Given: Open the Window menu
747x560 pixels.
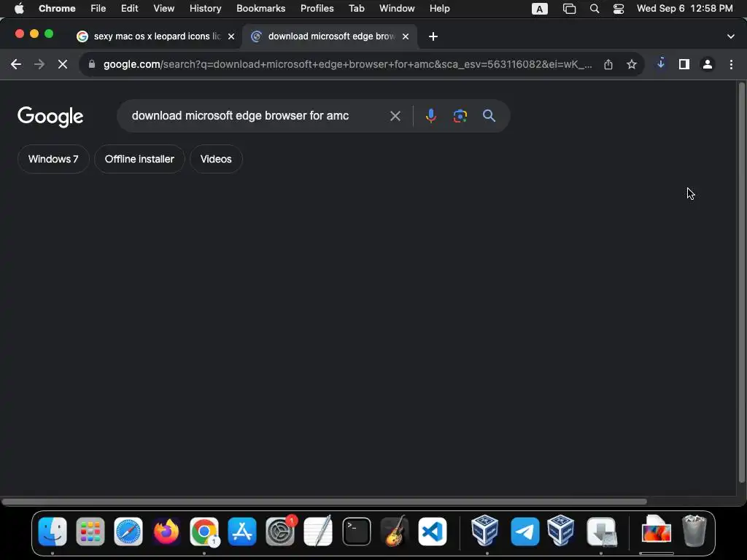Looking at the screenshot, I should coord(397,9).
